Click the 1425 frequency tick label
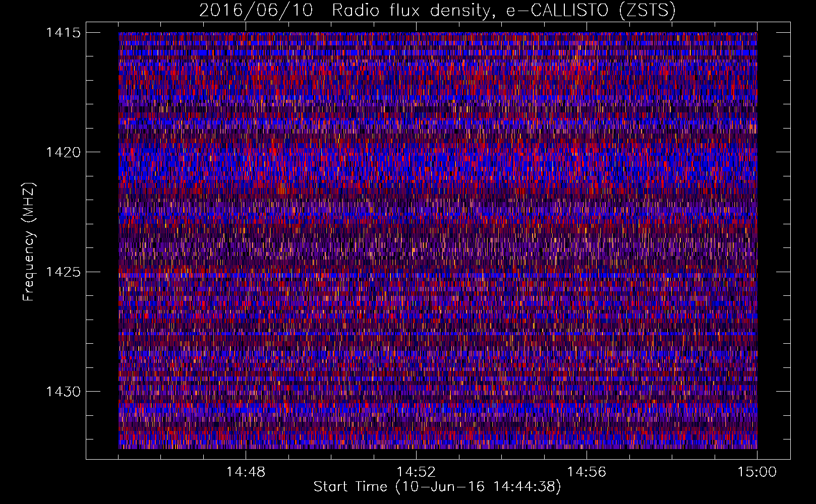This screenshot has height=504, width=816. click(x=63, y=272)
